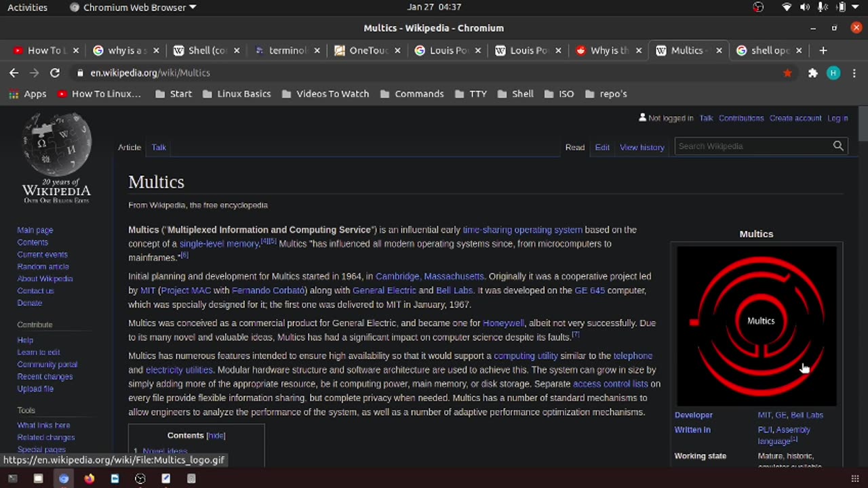This screenshot has width=868, height=488.
Task: Click the Search Wikipedia input field
Action: 754,146
